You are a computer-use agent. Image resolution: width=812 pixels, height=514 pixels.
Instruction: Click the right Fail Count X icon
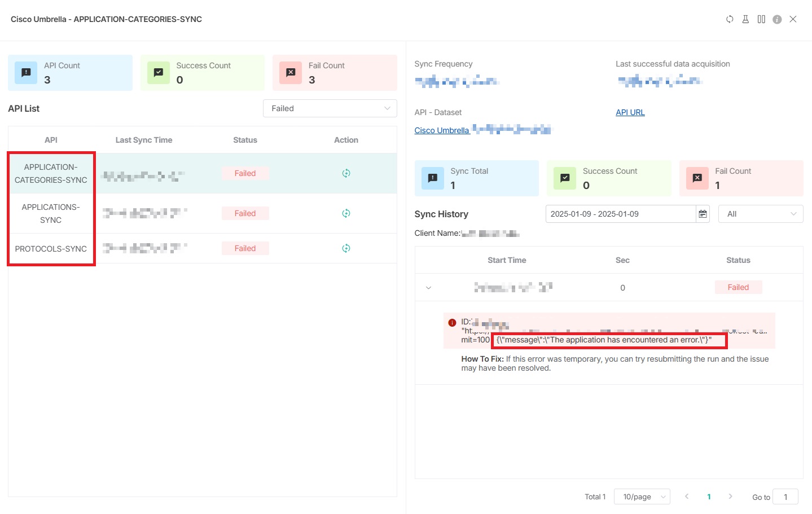point(697,178)
